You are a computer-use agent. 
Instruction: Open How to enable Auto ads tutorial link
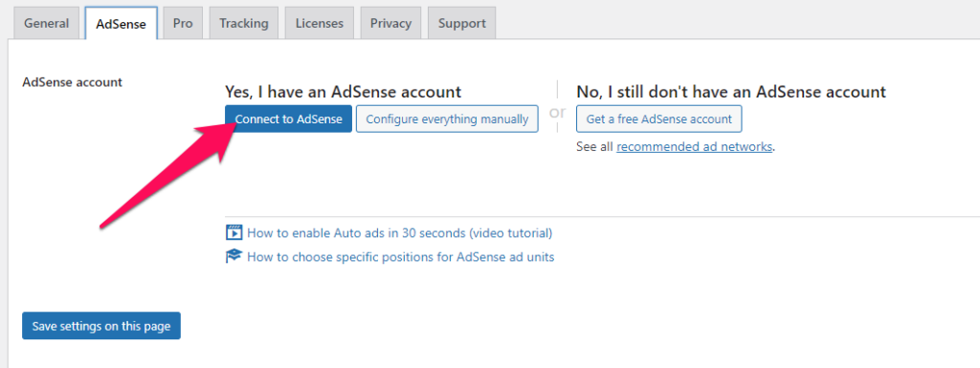coord(399,233)
